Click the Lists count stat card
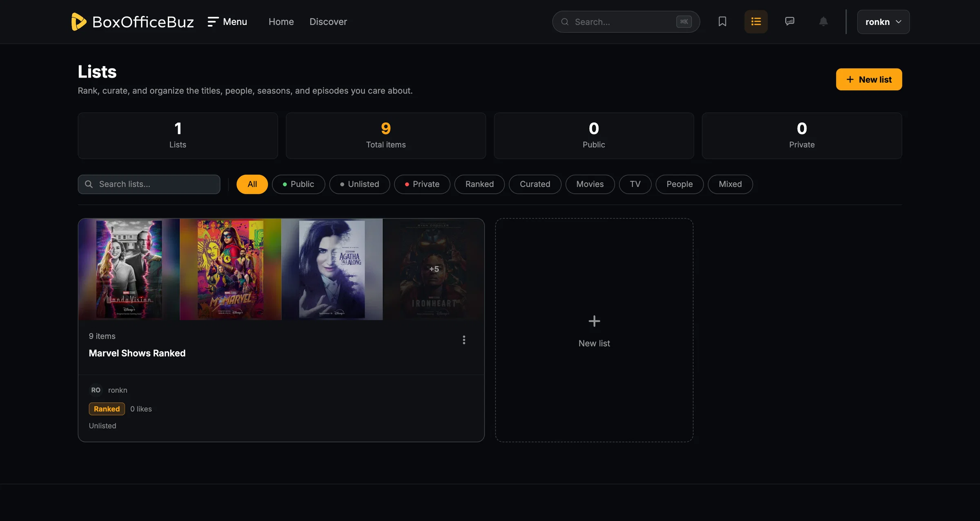This screenshot has height=521, width=980. click(x=178, y=136)
